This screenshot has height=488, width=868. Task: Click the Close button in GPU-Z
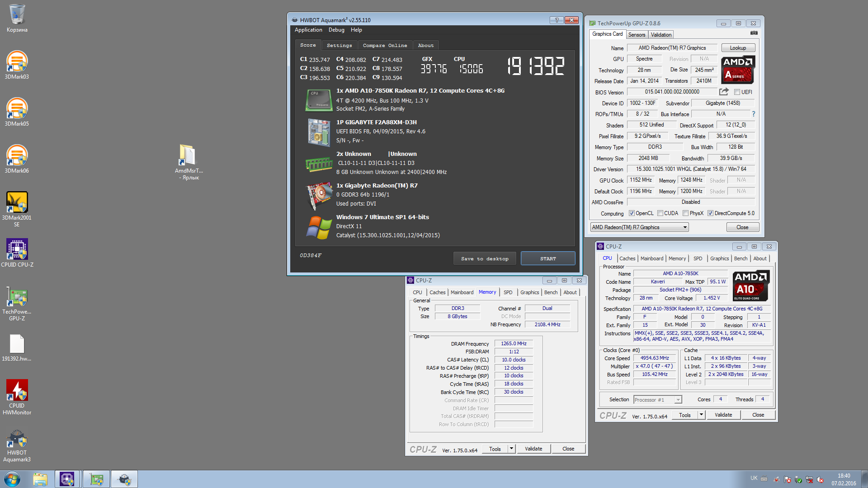742,227
